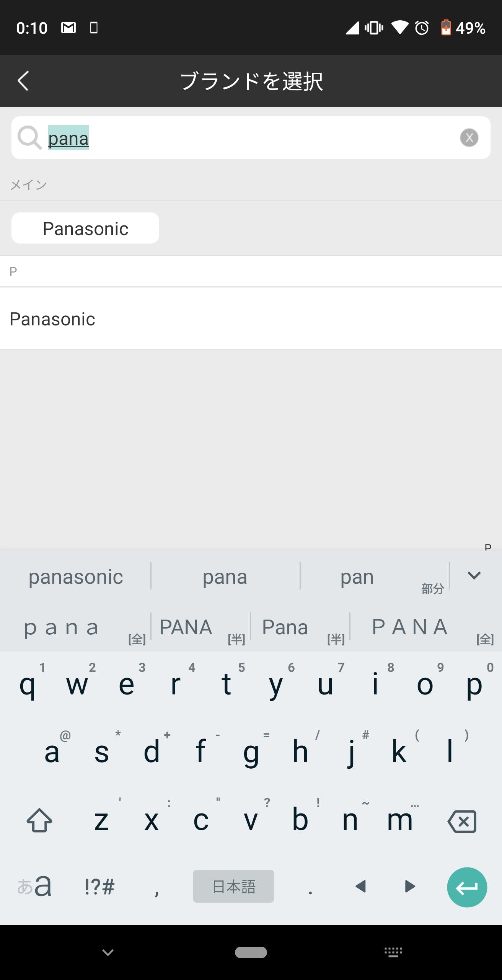Jump to P in alphabet index

coord(488,547)
